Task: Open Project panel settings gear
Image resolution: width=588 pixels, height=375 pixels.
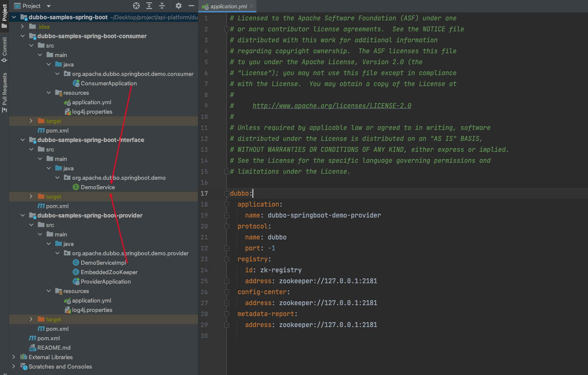Action: pyautogui.click(x=179, y=6)
